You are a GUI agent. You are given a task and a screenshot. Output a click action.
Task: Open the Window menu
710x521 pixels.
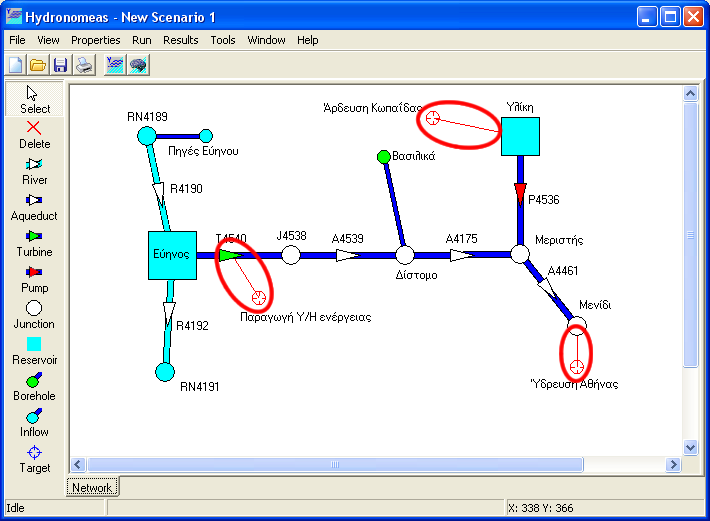pyautogui.click(x=266, y=40)
